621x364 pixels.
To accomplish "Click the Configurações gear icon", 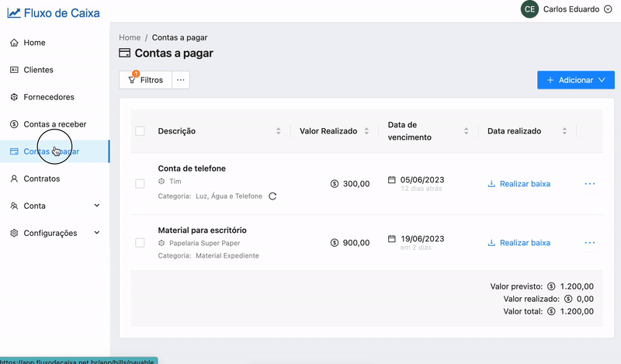I will [x=14, y=233].
